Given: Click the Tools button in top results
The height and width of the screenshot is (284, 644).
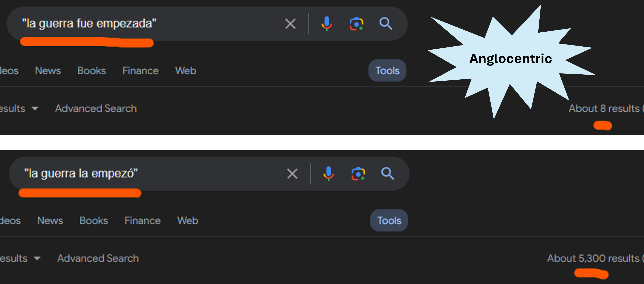Looking at the screenshot, I should click(x=386, y=71).
